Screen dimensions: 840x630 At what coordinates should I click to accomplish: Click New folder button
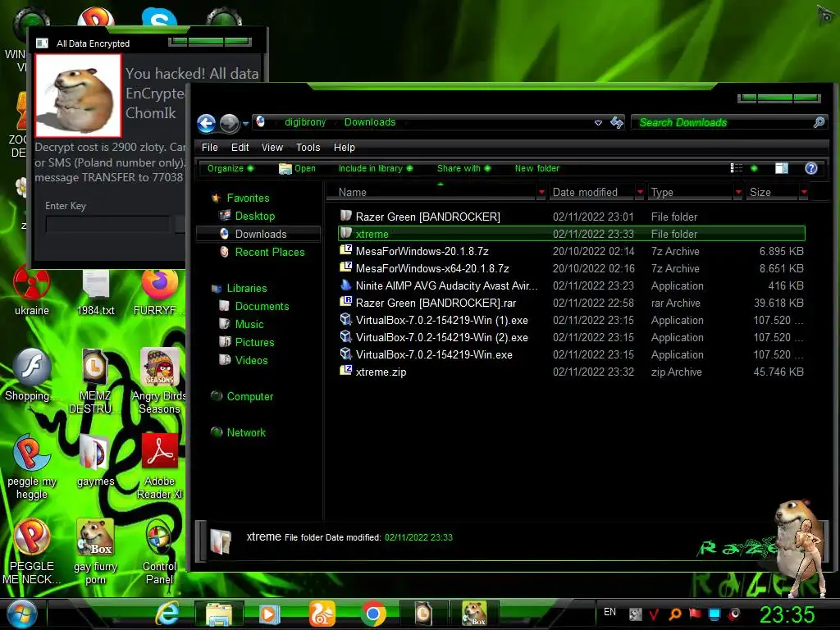click(x=536, y=168)
